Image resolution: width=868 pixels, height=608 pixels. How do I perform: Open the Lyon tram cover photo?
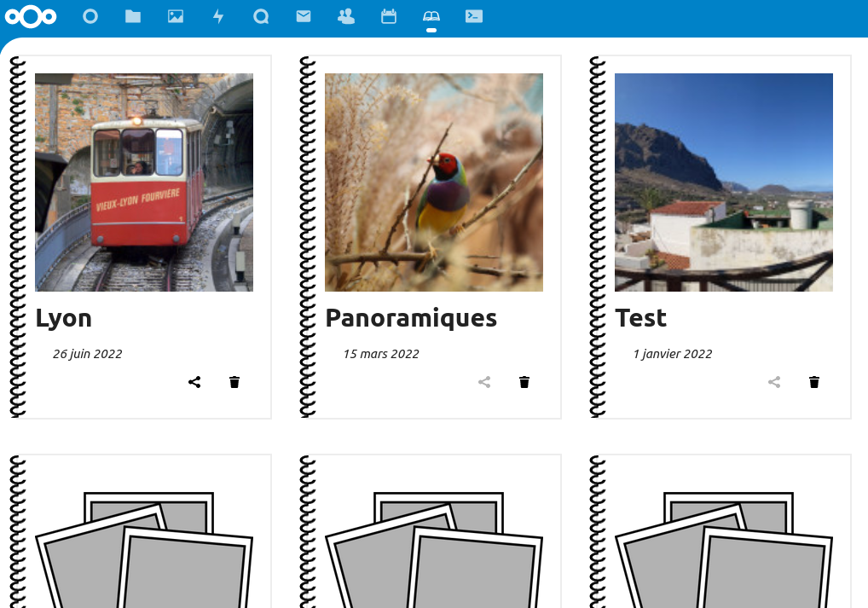[144, 182]
